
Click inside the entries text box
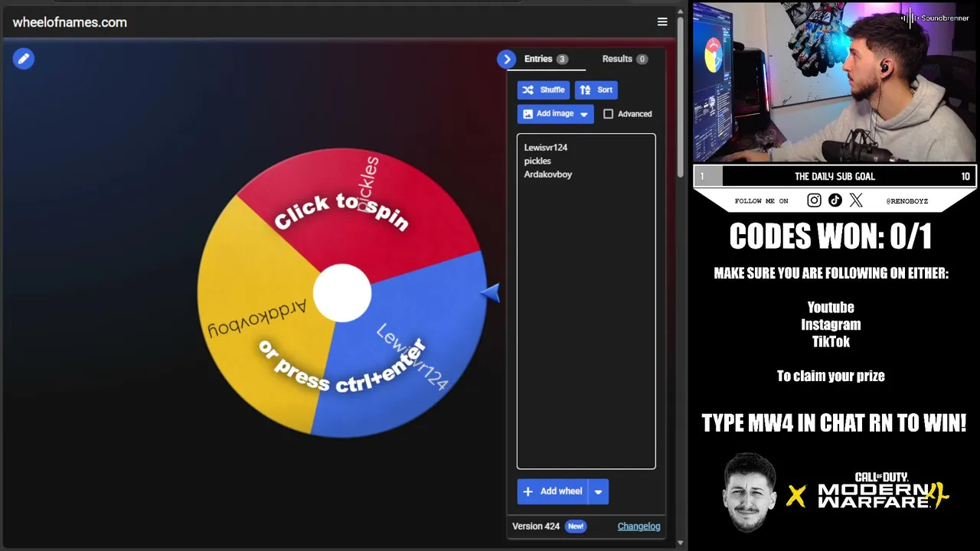(x=586, y=302)
